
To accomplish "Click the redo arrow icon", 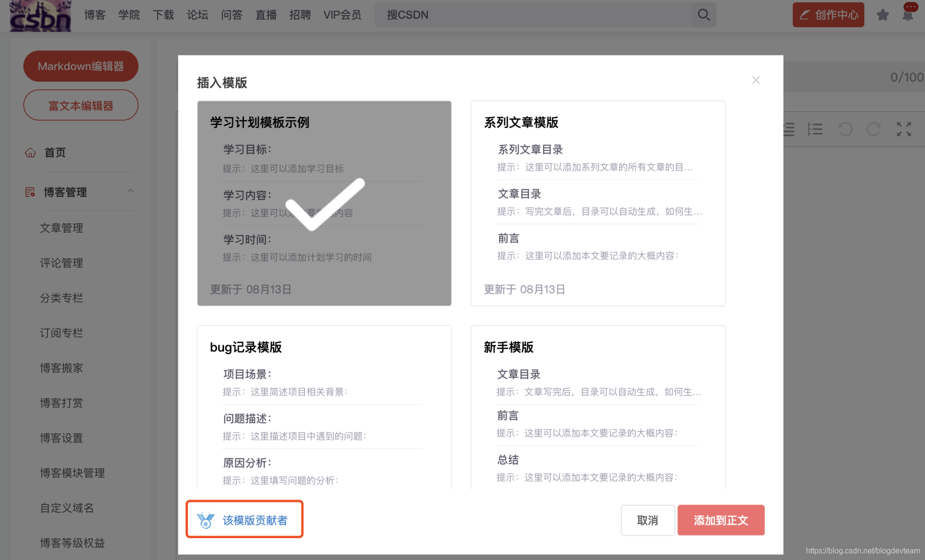I will (873, 129).
